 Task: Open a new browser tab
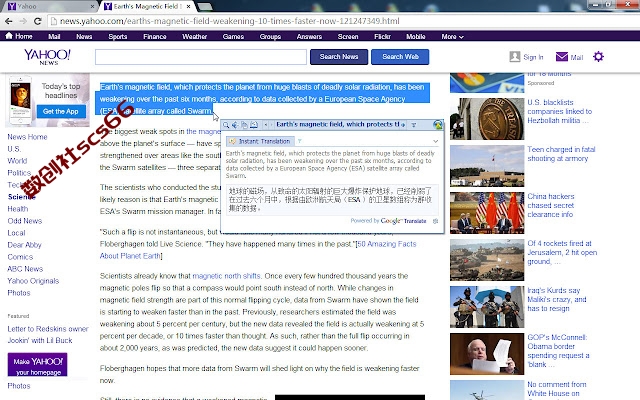point(205,7)
